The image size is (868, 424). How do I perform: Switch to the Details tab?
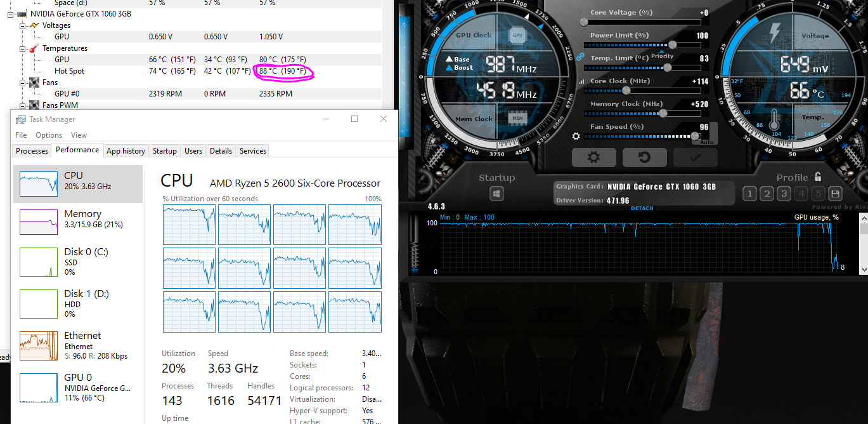click(x=221, y=150)
